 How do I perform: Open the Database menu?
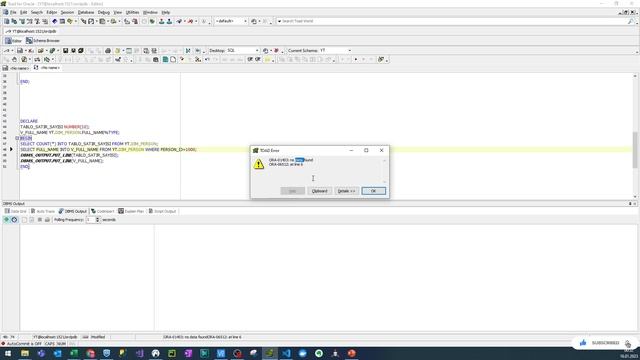click(86, 13)
